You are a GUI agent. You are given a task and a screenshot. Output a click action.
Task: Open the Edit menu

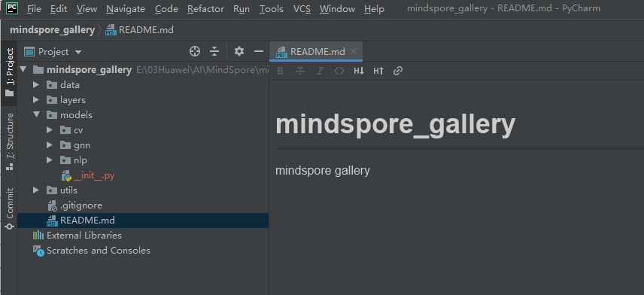pyautogui.click(x=59, y=8)
